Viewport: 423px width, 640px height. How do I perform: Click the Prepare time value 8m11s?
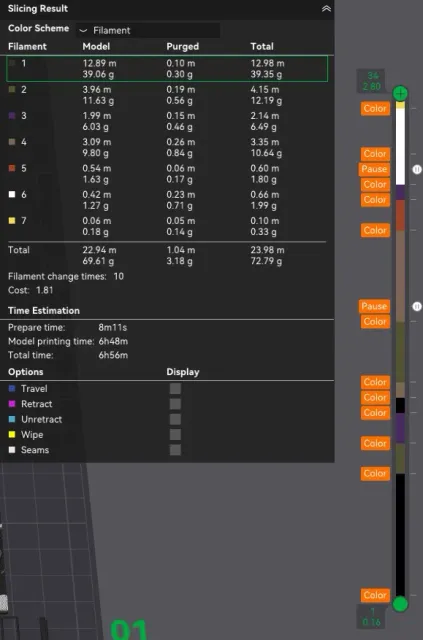tap(113, 328)
